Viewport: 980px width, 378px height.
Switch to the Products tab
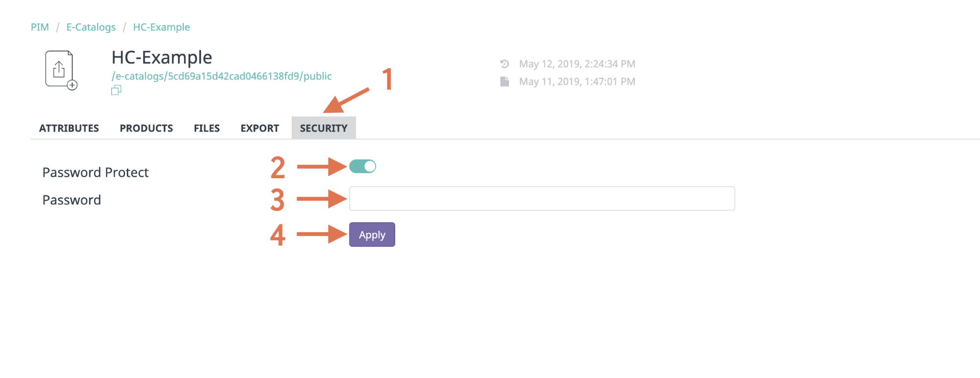click(x=146, y=128)
